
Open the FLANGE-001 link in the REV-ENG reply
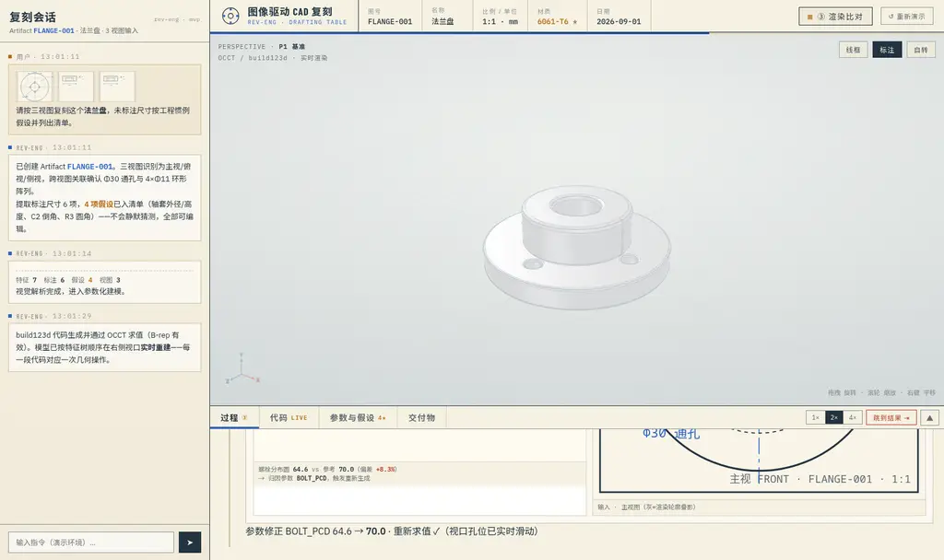[89, 167]
